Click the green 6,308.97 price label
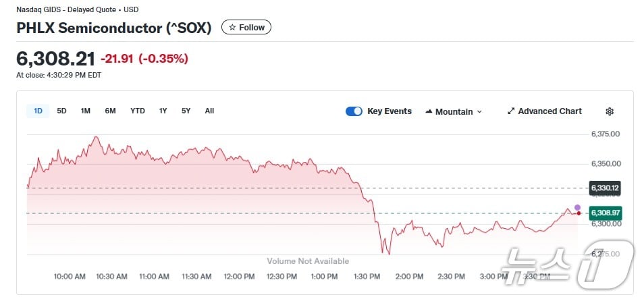The height and width of the screenshot is (299, 644). pyautogui.click(x=605, y=213)
